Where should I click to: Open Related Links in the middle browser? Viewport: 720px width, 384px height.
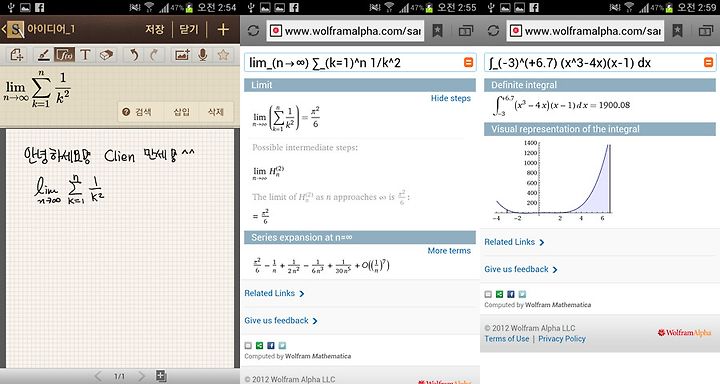coord(274,293)
